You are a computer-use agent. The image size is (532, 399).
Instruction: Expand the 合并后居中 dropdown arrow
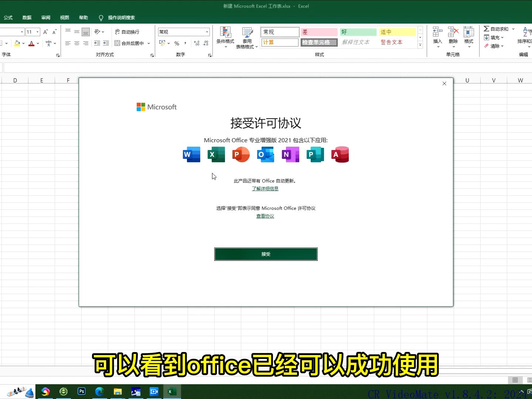tap(149, 43)
